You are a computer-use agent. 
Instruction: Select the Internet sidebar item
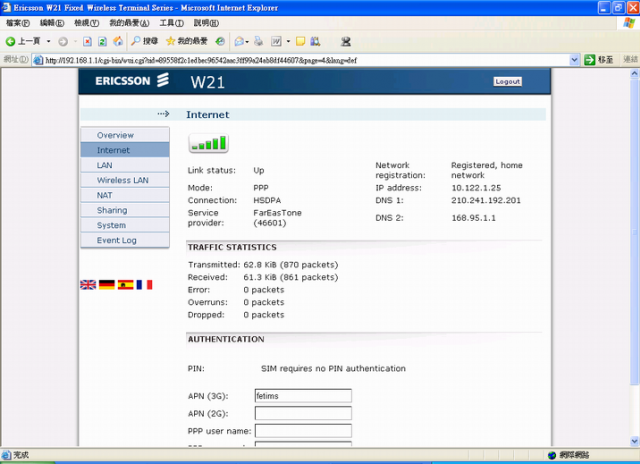(125, 150)
